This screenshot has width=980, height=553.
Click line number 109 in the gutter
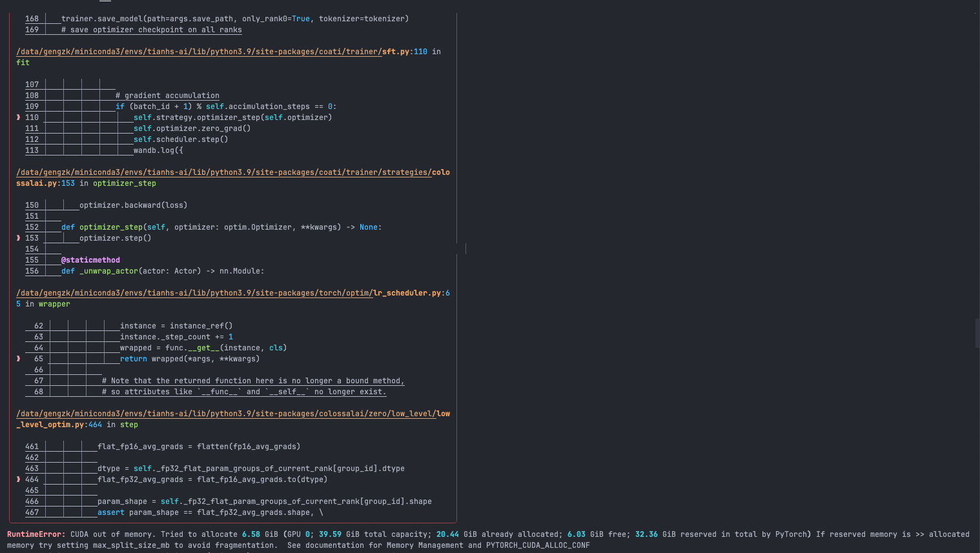tap(32, 106)
